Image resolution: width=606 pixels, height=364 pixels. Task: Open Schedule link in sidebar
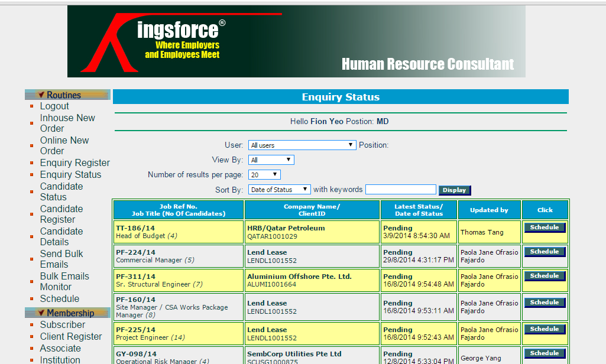60,298
